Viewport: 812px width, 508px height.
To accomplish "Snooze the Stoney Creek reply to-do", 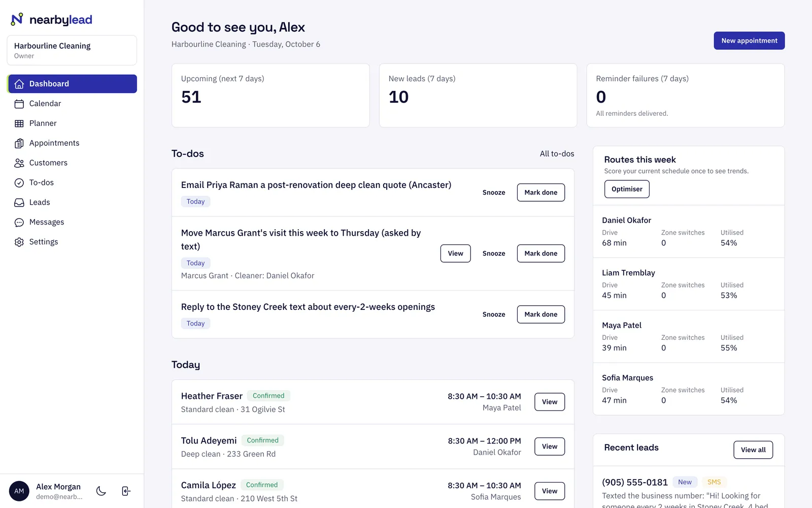I will tap(494, 314).
